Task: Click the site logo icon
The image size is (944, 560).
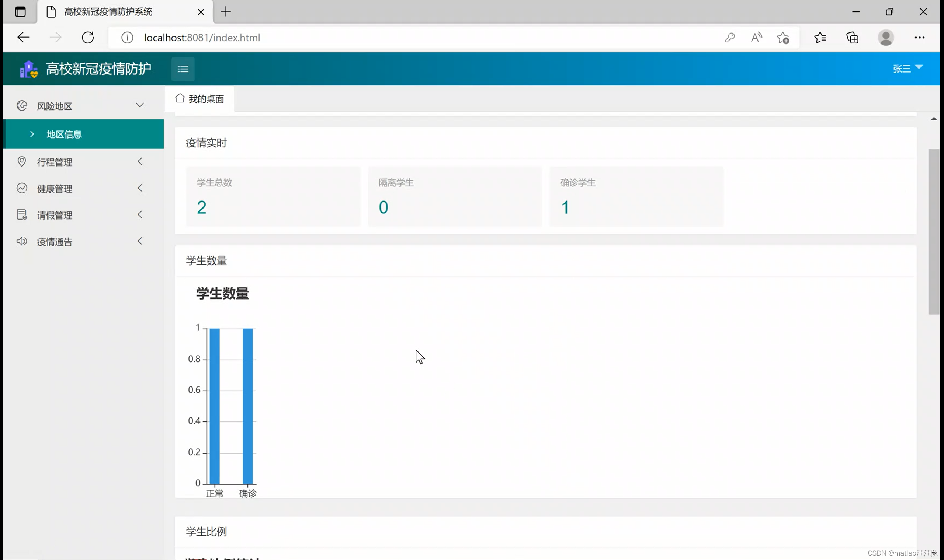Action: (29, 69)
